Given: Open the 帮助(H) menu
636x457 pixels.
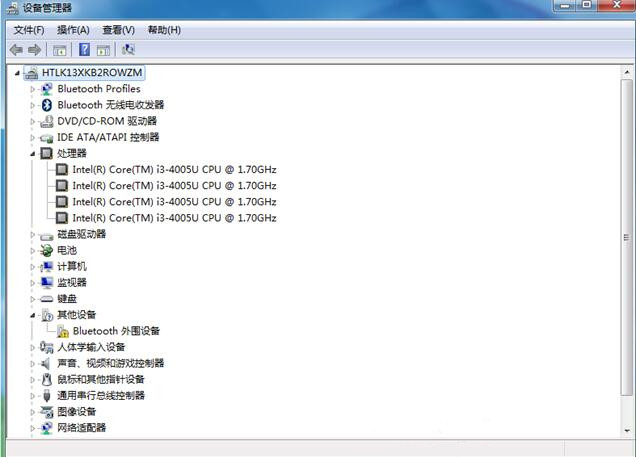Looking at the screenshot, I should click(164, 30).
